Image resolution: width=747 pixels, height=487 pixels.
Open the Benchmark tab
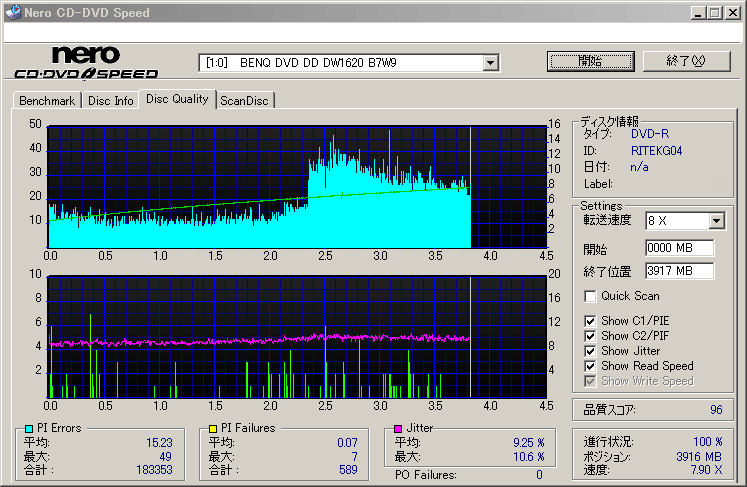(x=47, y=101)
